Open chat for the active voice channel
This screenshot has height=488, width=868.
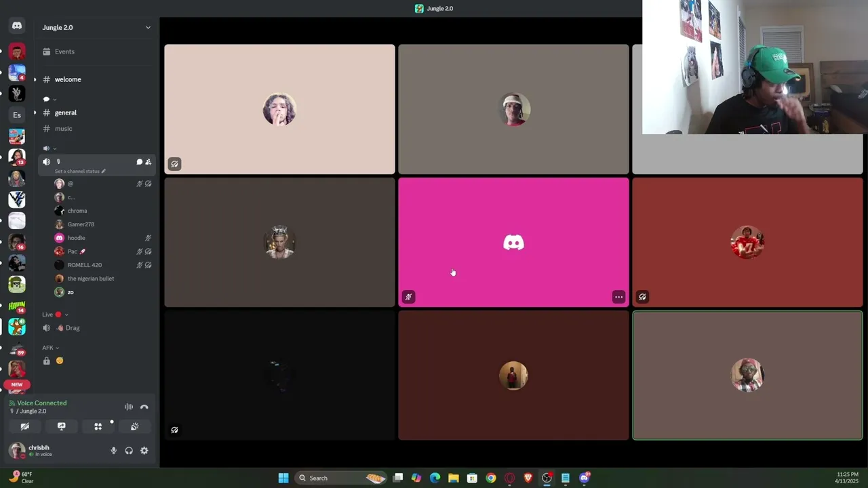(x=139, y=162)
